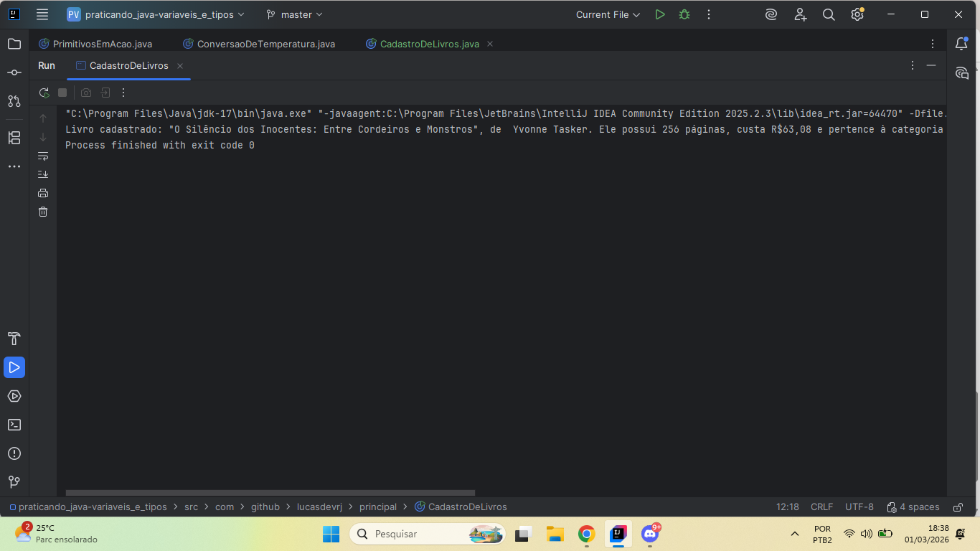The image size is (980, 551).
Task: Open Search Everywhere magnifier
Action: pyautogui.click(x=829, y=14)
